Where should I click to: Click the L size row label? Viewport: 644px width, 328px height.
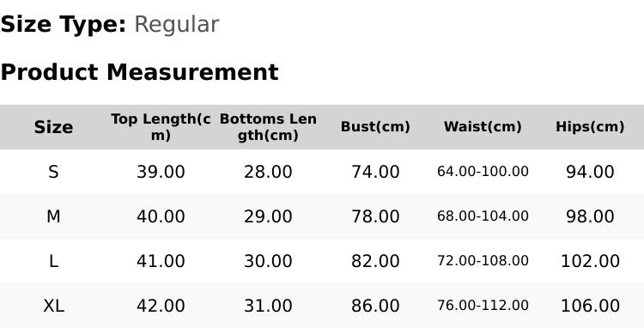[x=53, y=261]
